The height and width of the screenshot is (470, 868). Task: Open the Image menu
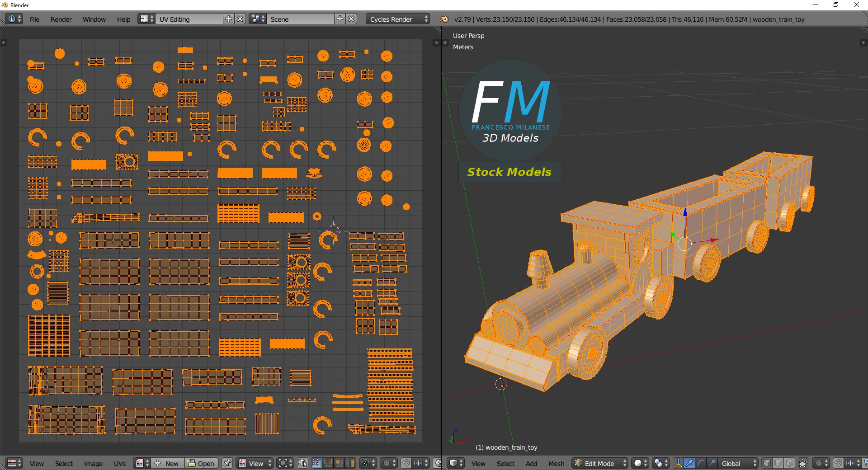coord(93,464)
